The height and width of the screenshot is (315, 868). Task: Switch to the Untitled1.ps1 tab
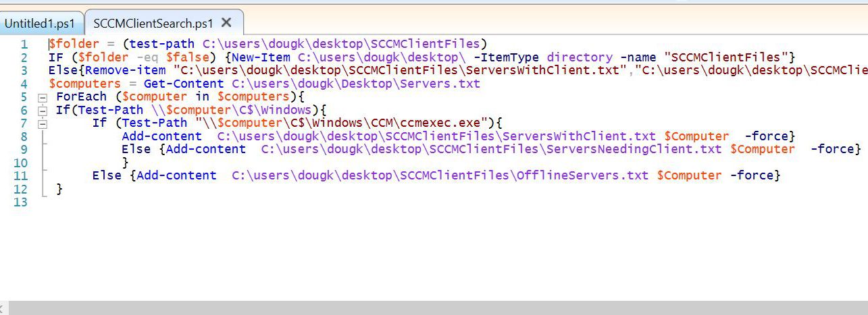(40, 23)
